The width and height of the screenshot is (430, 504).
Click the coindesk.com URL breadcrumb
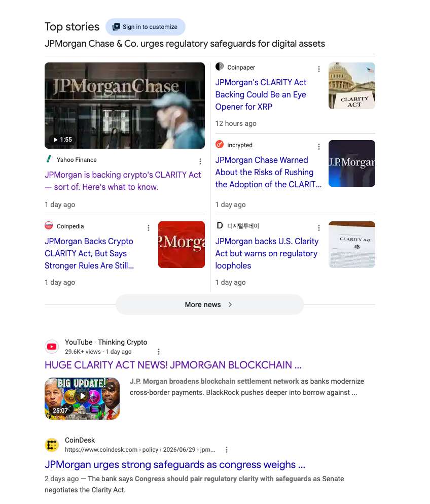(140, 450)
